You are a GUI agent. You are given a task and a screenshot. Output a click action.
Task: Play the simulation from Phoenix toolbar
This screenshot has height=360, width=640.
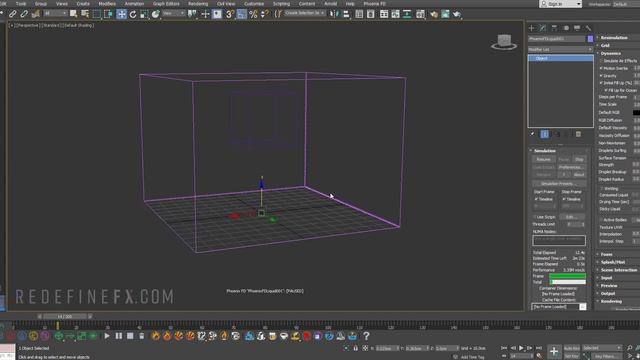point(107,336)
